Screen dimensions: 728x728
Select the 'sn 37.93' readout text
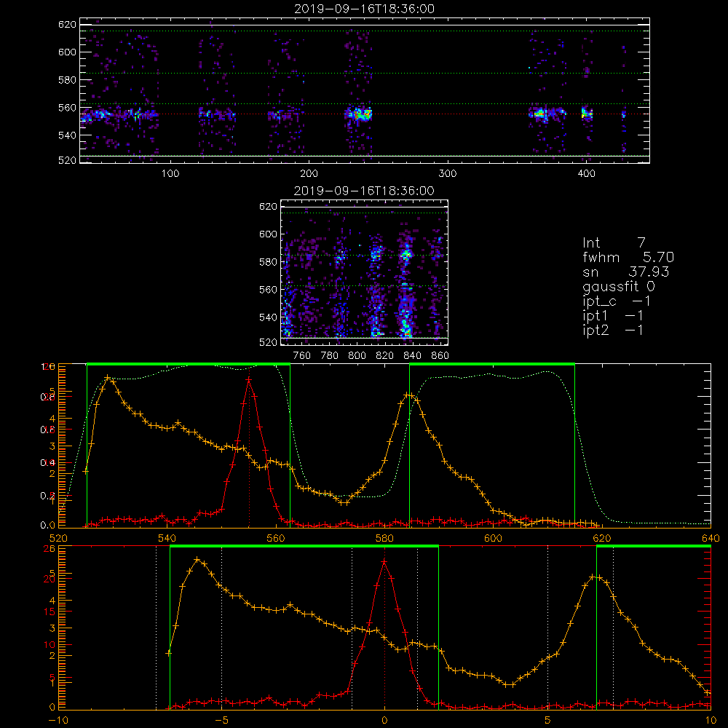626,272
